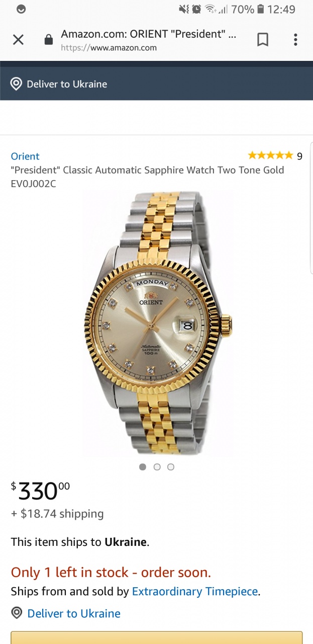
Task: Tap the Orient watch product image
Action: point(157,324)
